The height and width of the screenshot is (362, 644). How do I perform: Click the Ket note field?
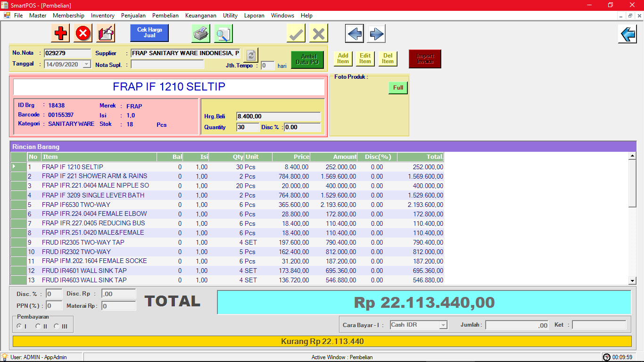[599, 325]
